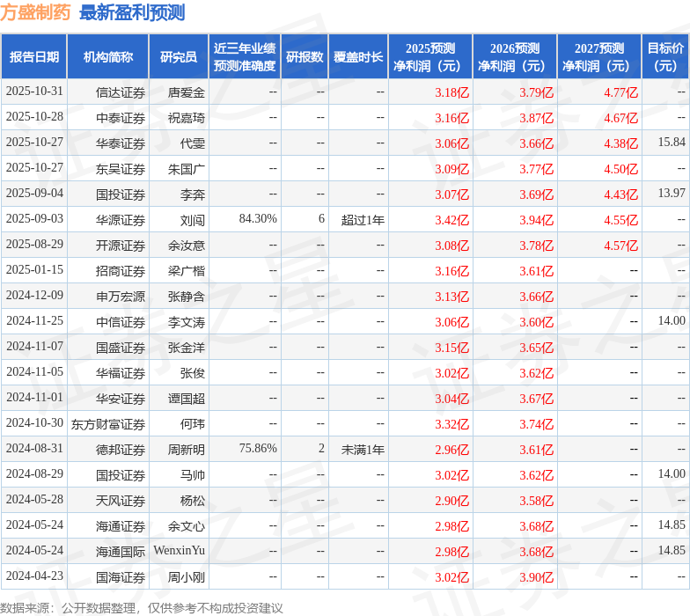Click 3.87亿 in 中泰证券 row
This screenshot has height=616, width=690.
537,118
